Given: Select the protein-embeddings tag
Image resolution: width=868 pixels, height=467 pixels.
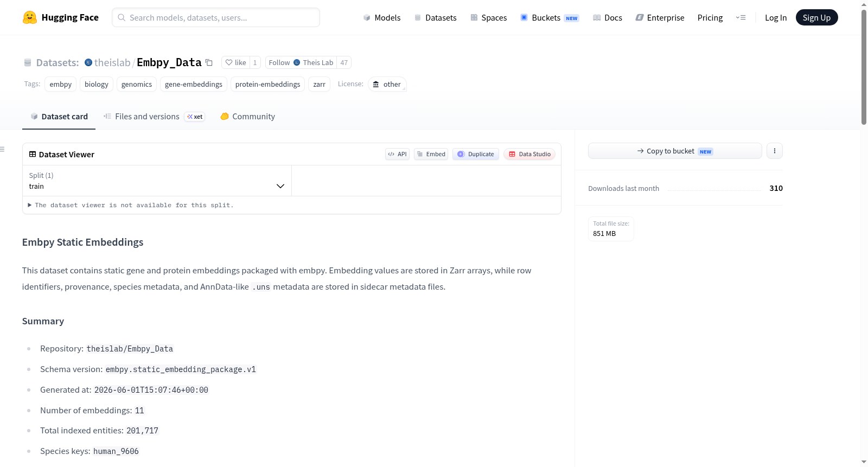Looking at the screenshot, I should pyautogui.click(x=267, y=84).
